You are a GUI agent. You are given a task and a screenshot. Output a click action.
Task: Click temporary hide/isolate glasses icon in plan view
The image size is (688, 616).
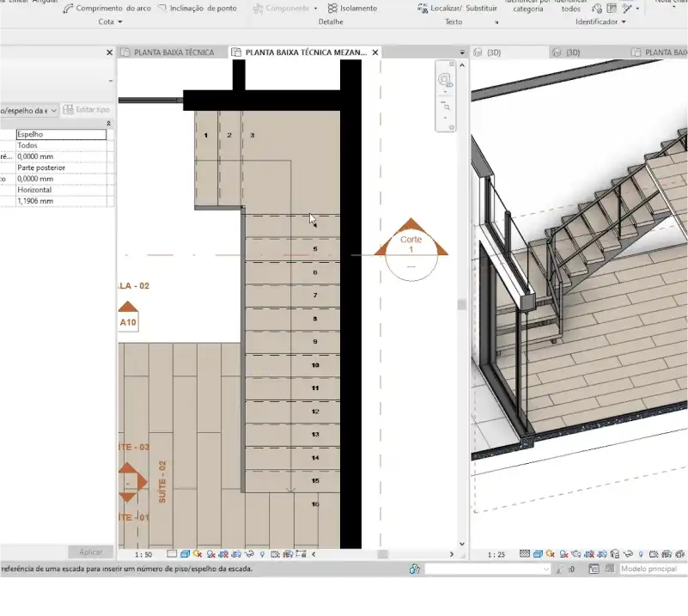click(x=249, y=554)
